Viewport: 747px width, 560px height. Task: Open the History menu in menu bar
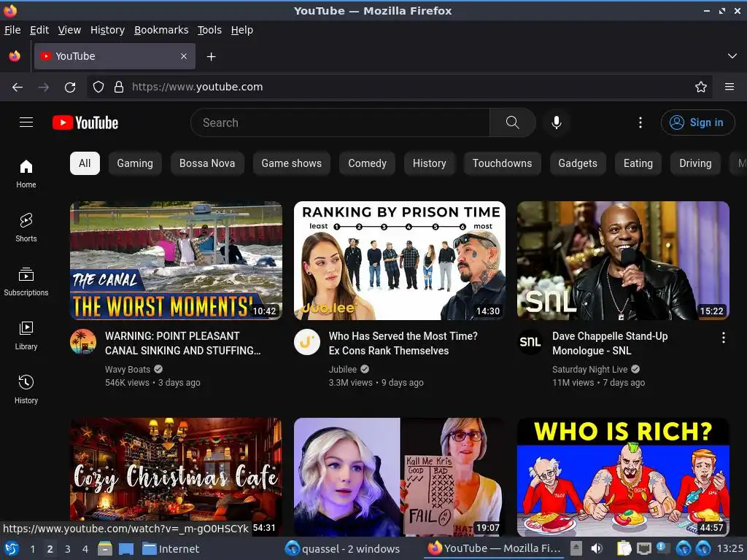click(107, 30)
